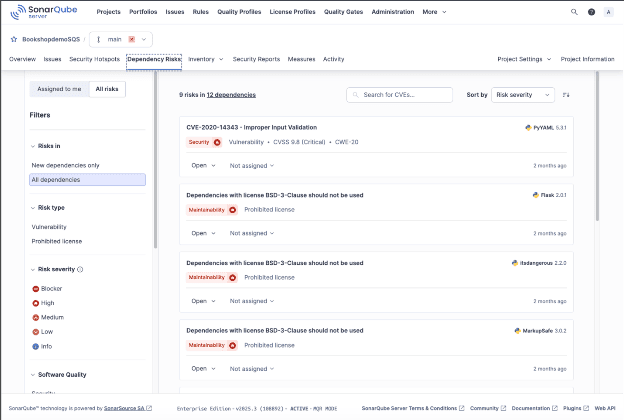
Task: Click the Medium severity icon
Action: pyautogui.click(x=35, y=318)
